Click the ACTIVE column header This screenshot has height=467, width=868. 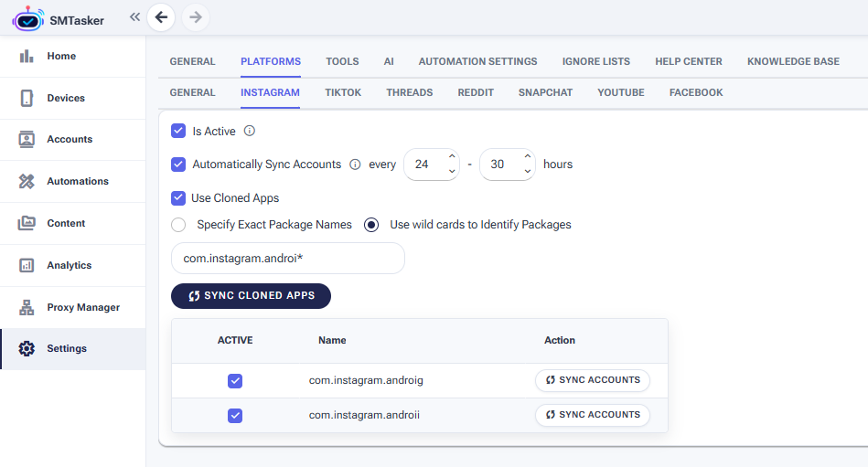tap(235, 340)
